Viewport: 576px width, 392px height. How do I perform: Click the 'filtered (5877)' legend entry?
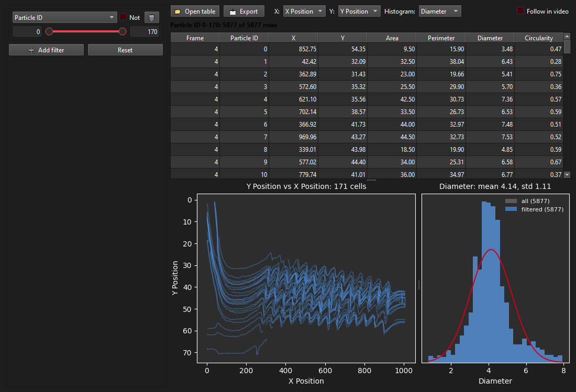click(x=535, y=209)
